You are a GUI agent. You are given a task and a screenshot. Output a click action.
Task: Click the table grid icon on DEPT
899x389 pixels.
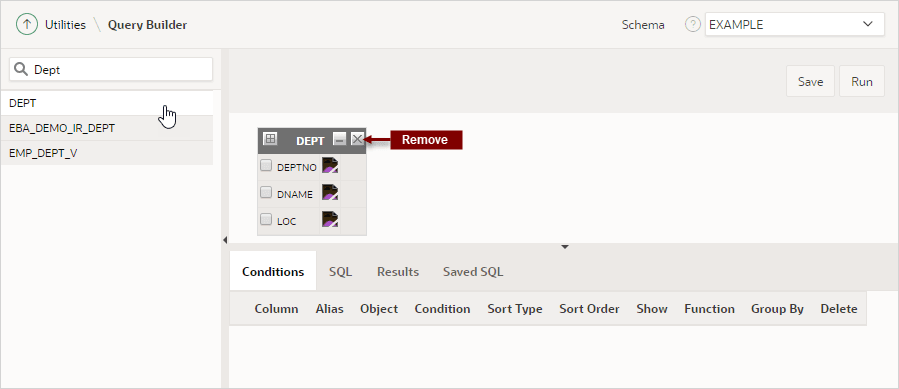click(269, 138)
